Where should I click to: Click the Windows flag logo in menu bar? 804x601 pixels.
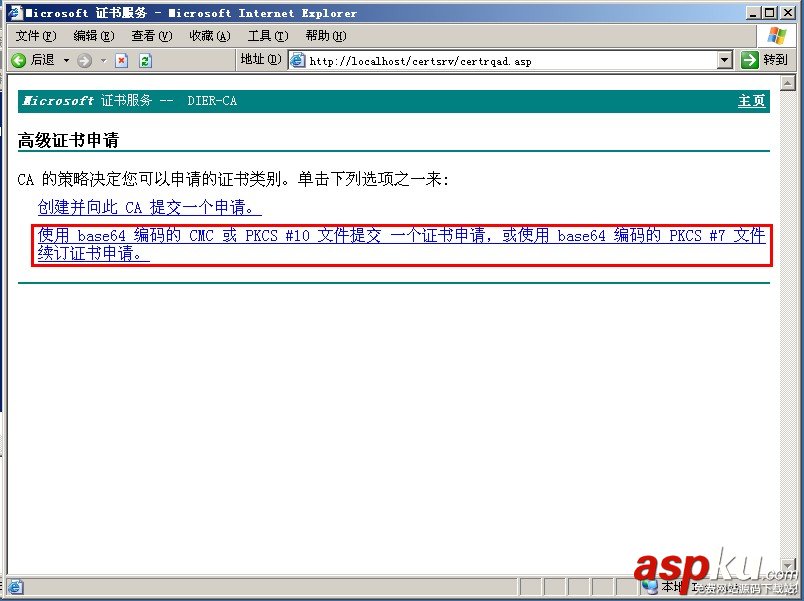(x=776, y=36)
